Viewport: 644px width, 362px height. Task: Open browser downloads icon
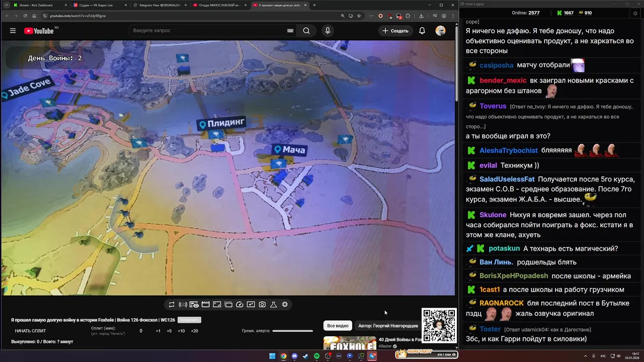pos(421,16)
